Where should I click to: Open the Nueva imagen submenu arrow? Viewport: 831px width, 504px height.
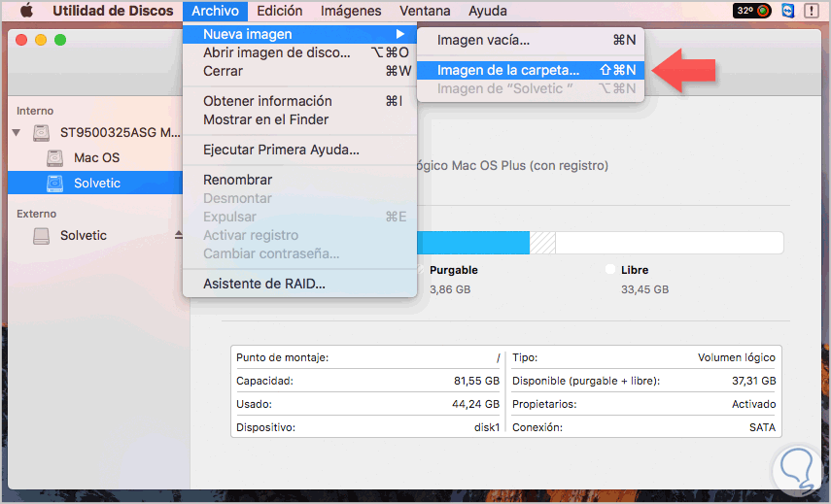400,34
